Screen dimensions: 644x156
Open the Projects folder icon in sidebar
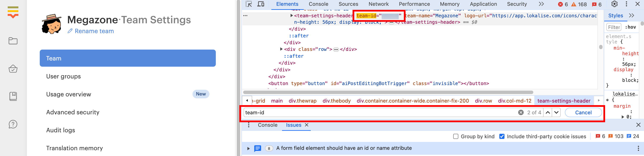[x=13, y=41]
